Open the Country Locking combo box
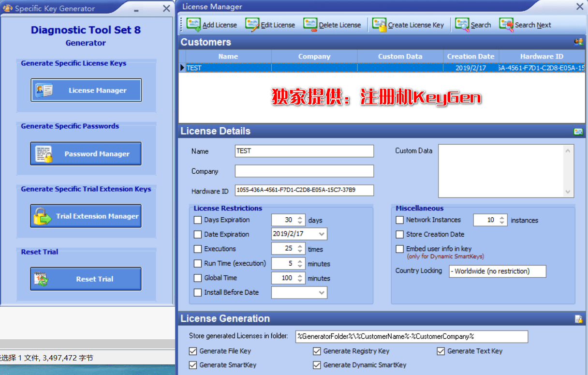This screenshot has height=375, width=588. pyautogui.click(x=497, y=271)
